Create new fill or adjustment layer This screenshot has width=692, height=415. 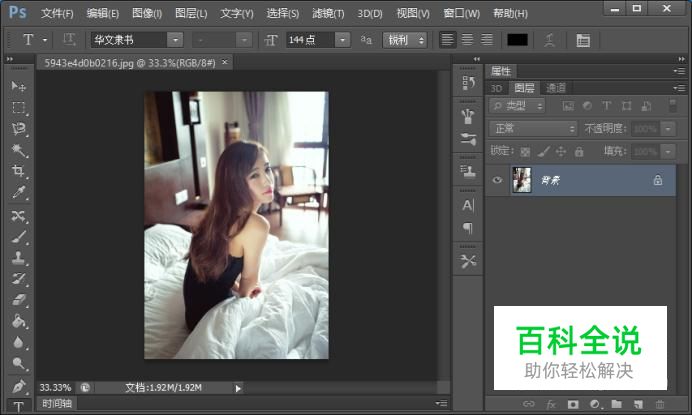coord(594,404)
